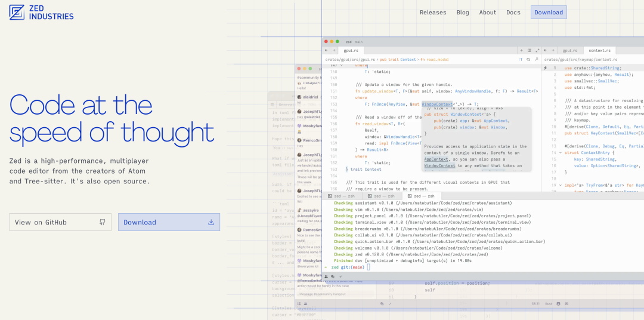Add a new tab with the plus icon
The image size is (644, 320).
522,51
